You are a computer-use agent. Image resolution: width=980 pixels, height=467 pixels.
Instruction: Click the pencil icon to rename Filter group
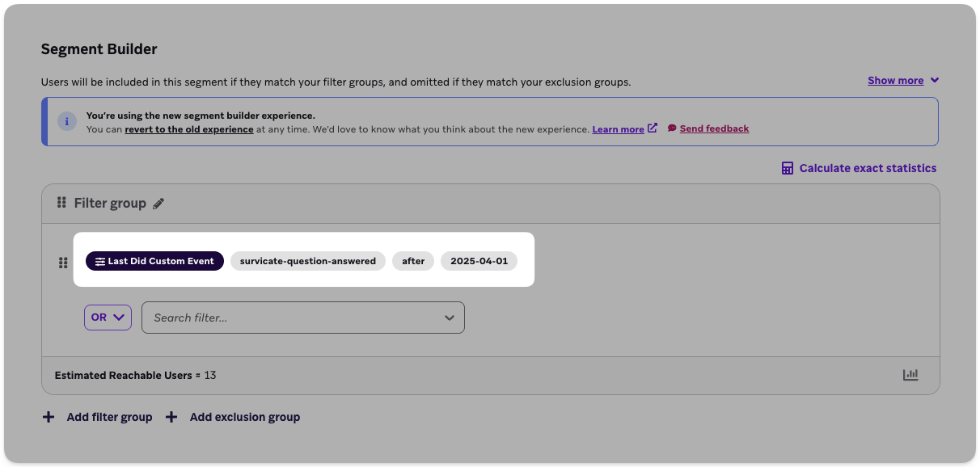pos(158,203)
